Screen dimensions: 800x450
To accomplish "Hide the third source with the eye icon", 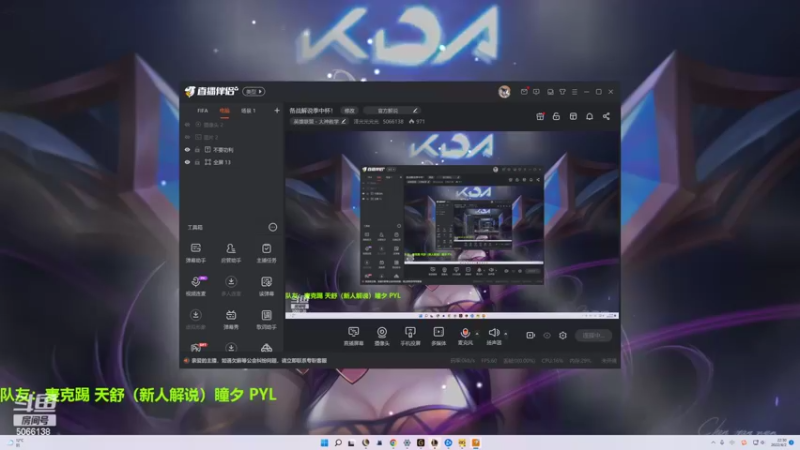I will pyautogui.click(x=187, y=150).
